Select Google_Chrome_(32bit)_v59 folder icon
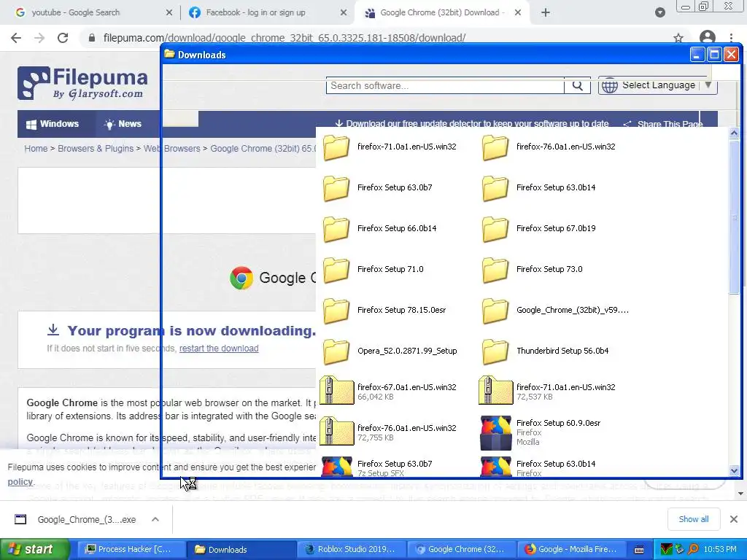Screen dimensions: 747x560 click(495, 311)
